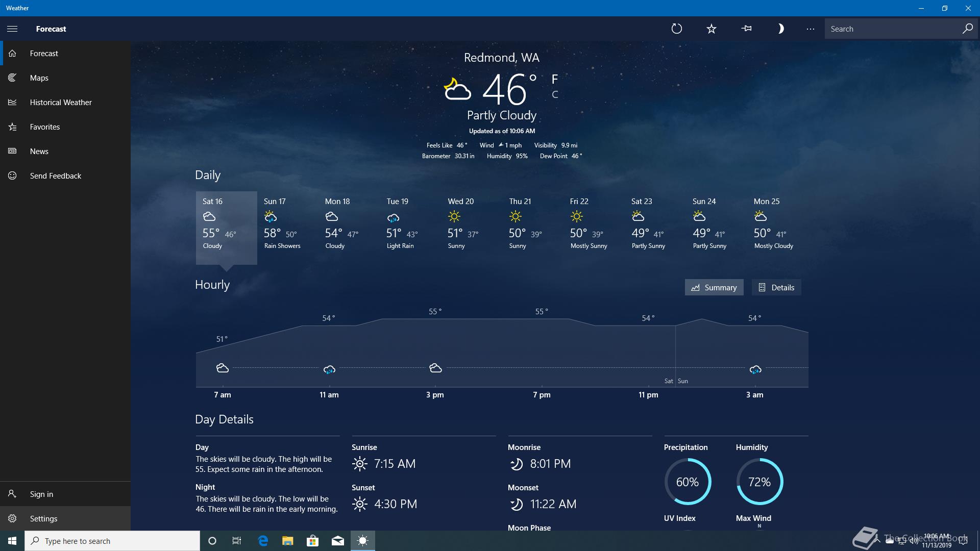The image size is (980, 551).
Task: Click the taskbar search box
Action: pos(112,541)
